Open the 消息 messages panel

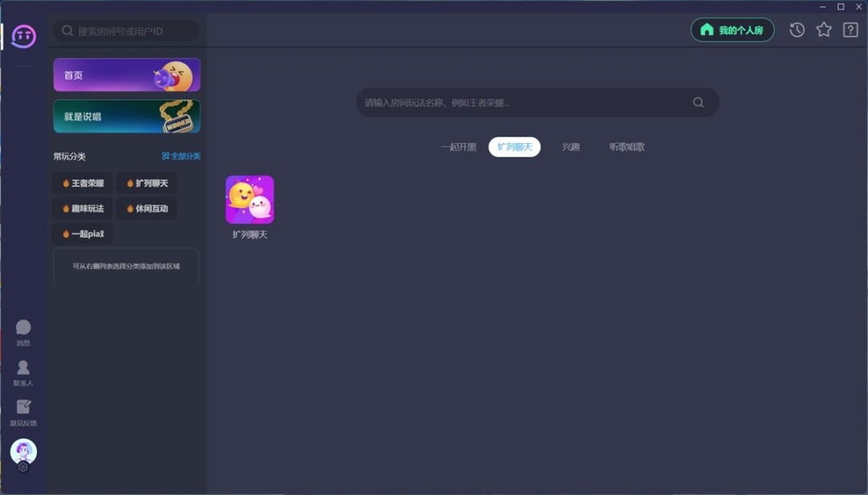[23, 329]
